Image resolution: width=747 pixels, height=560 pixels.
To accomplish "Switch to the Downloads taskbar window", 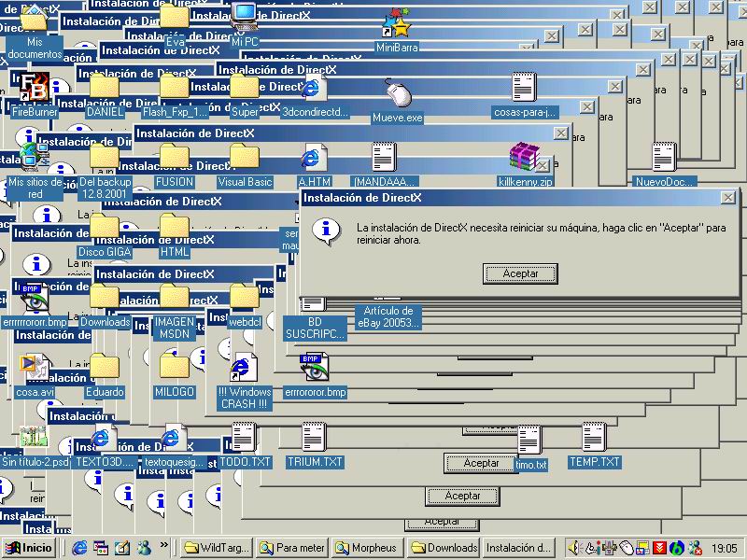I will pos(444,548).
